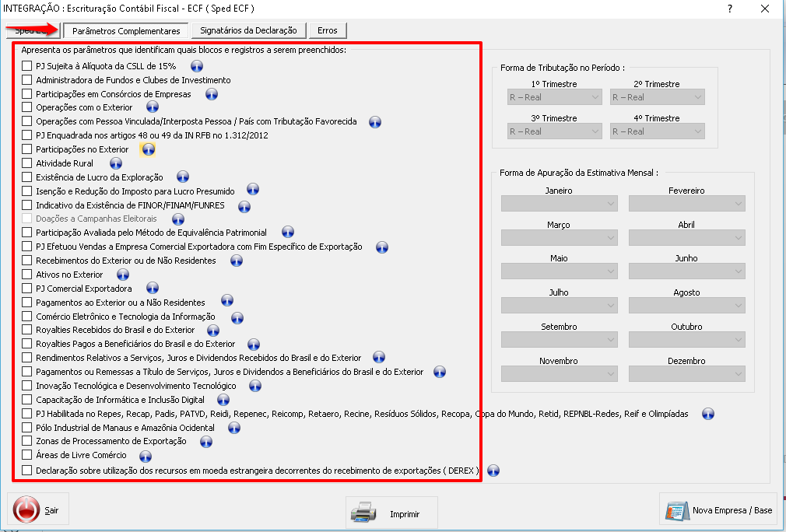Click info icon beside DEREX declaration
This screenshot has width=786, height=532.
click(x=493, y=471)
